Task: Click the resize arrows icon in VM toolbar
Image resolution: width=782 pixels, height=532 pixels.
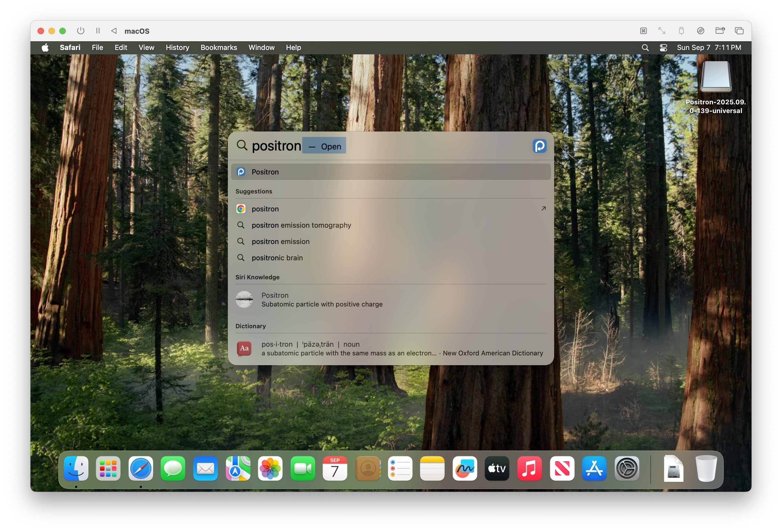Action: [x=662, y=31]
